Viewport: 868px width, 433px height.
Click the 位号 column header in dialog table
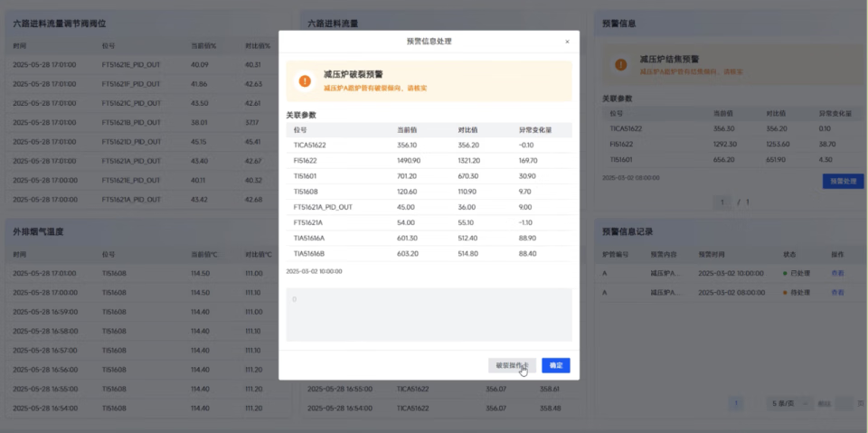coord(300,130)
